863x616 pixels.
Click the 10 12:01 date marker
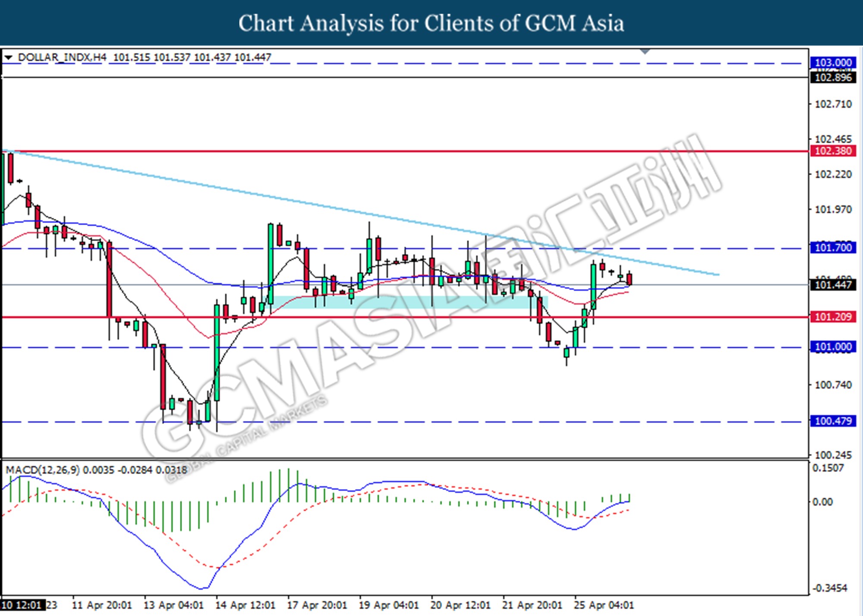(x=22, y=605)
